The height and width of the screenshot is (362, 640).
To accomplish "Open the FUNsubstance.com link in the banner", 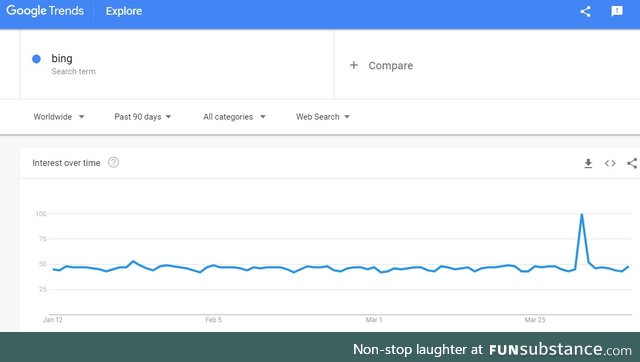I will click(560, 350).
